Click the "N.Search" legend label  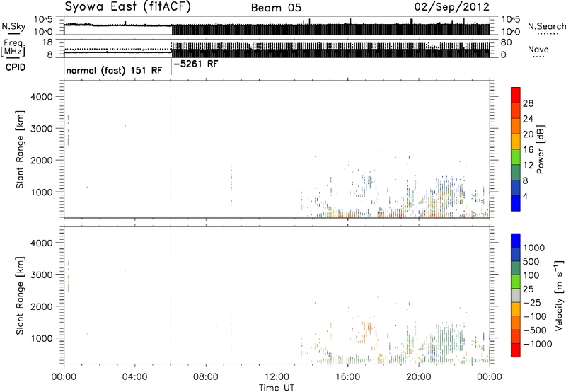[x=546, y=26]
